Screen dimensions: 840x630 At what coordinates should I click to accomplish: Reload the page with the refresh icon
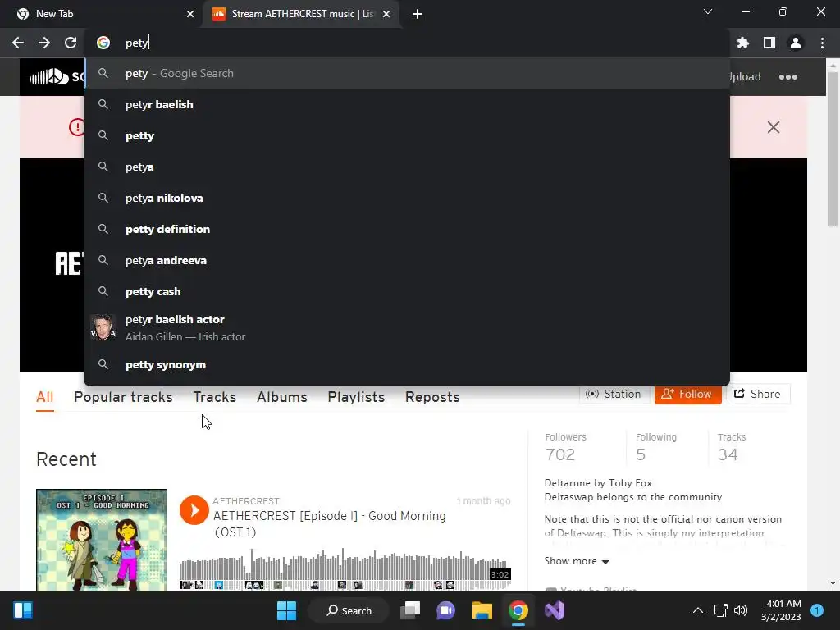pos(71,43)
